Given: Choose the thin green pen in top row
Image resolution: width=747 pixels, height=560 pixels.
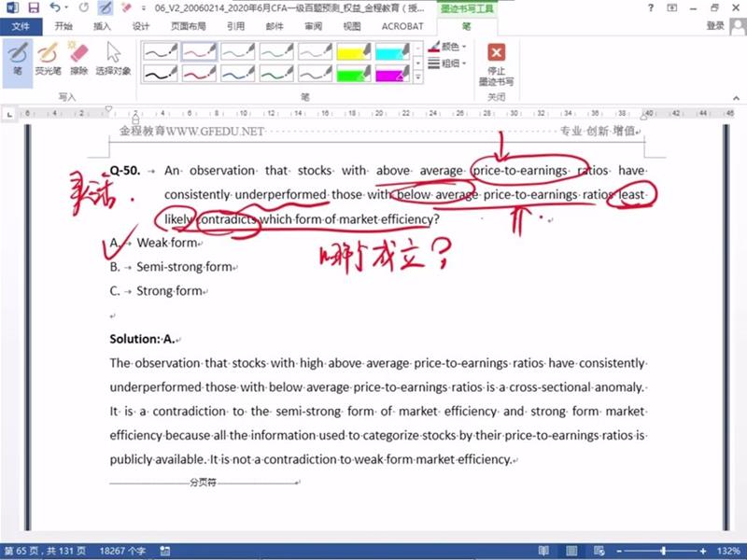Looking at the screenshot, I should pyautogui.click(x=276, y=51).
